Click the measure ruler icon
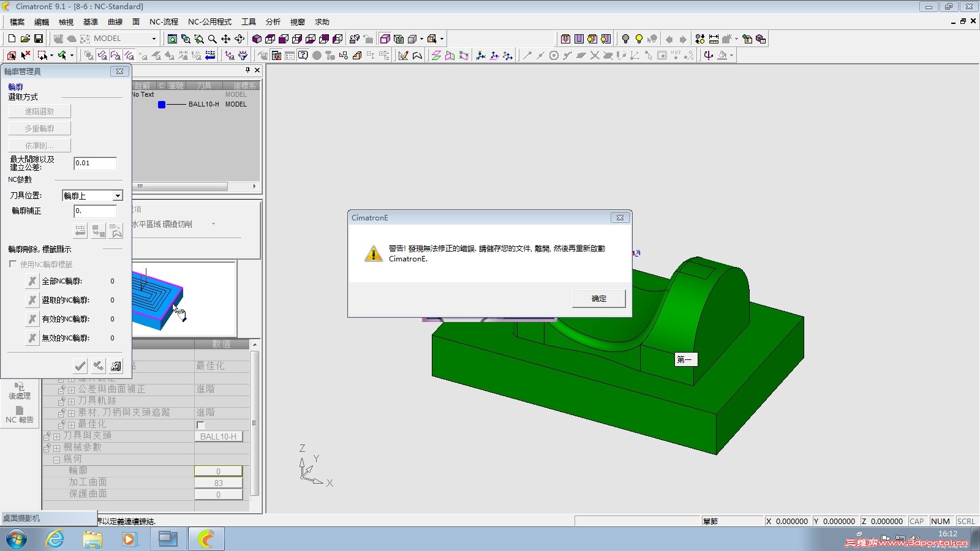The width and height of the screenshot is (980, 551). pyautogui.click(x=714, y=39)
